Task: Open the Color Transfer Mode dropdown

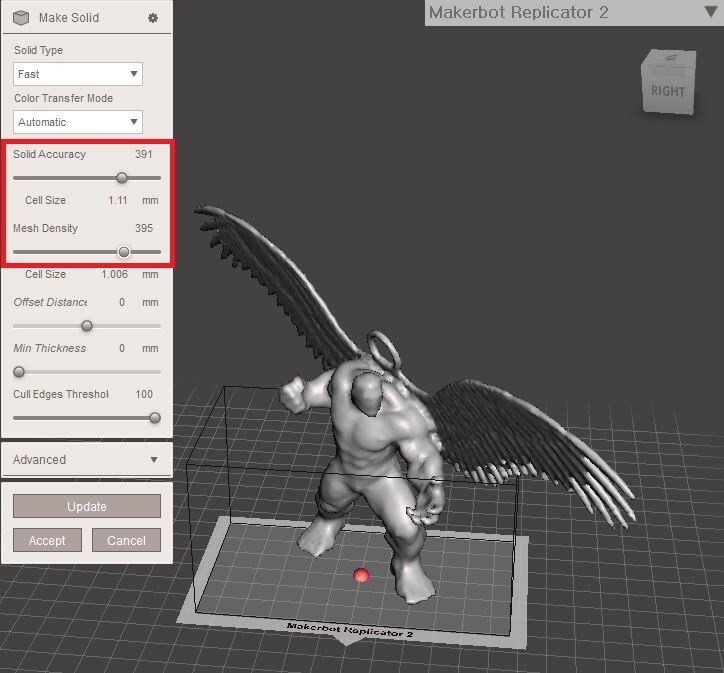Action: coord(78,122)
